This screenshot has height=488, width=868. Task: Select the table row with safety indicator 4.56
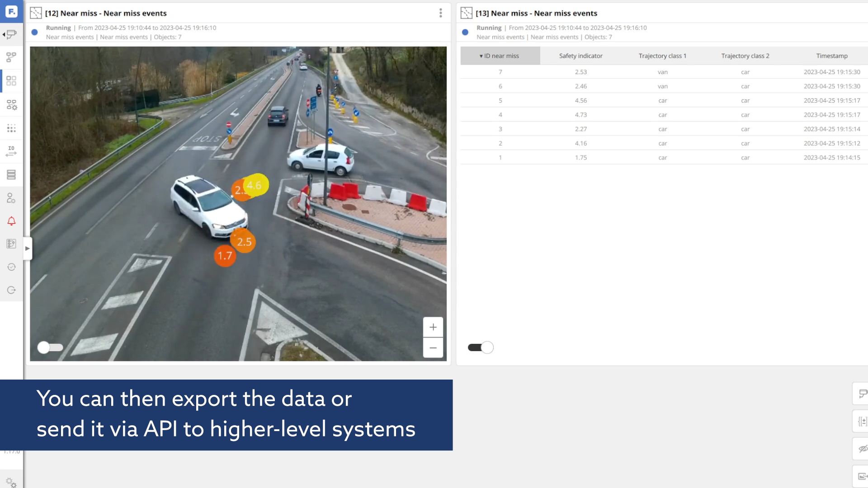click(581, 100)
